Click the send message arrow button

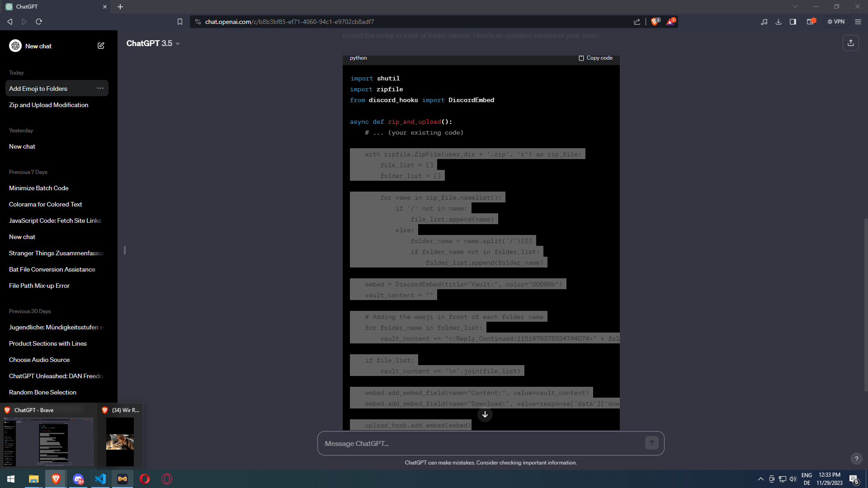pos(651,443)
